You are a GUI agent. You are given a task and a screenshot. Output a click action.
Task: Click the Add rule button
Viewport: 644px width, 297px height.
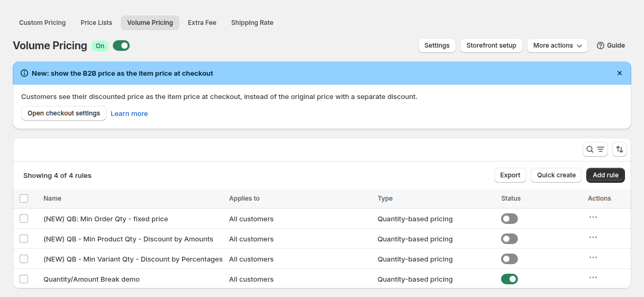(605, 175)
